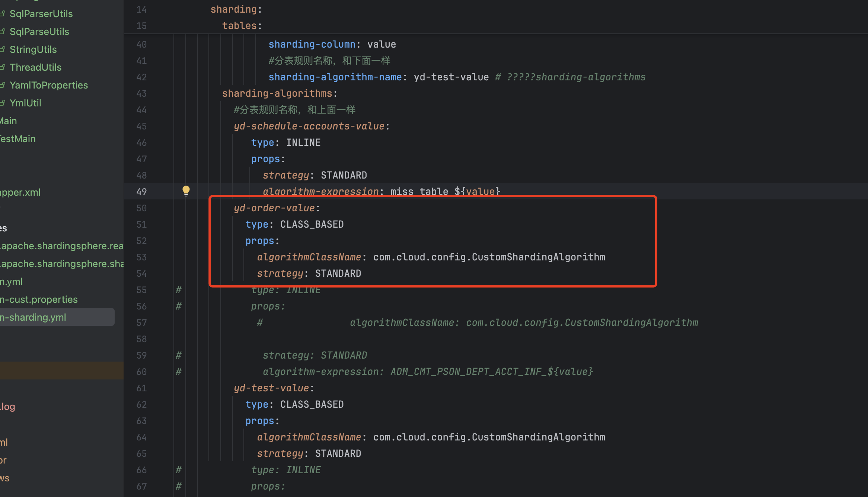This screenshot has height=497, width=868.
Task: Open the TestMain class
Action: click(x=17, y=139)
